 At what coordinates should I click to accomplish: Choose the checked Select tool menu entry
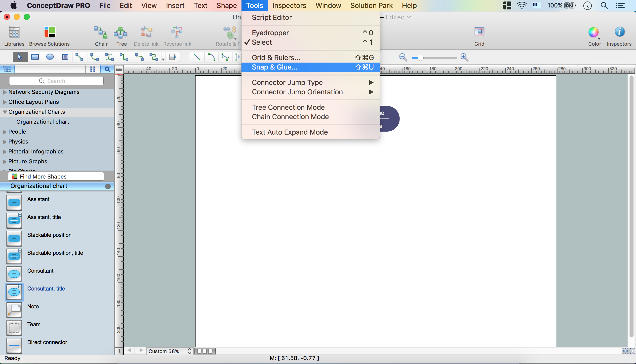tap(262, 42)
